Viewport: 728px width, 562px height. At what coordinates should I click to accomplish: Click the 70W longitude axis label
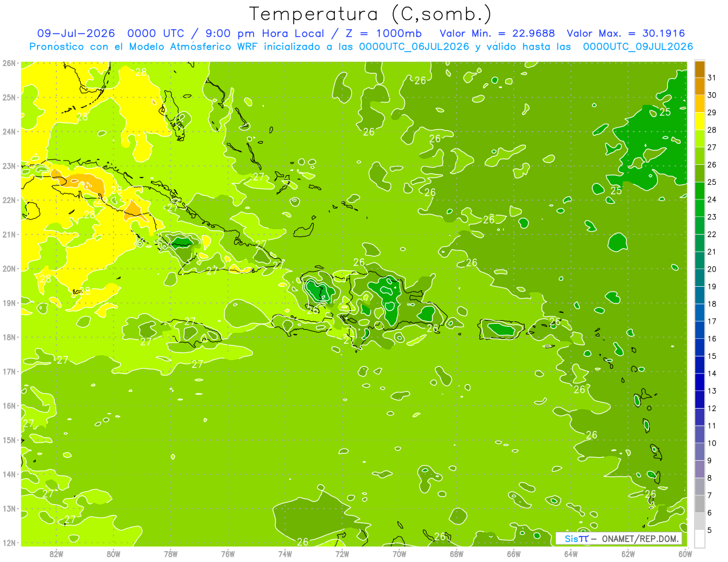pos(399,554)
